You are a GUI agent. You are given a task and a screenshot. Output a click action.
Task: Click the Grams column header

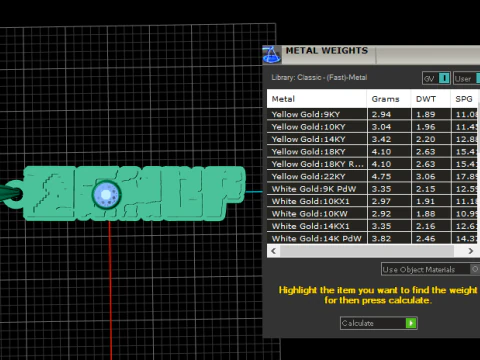coord(389,99)
